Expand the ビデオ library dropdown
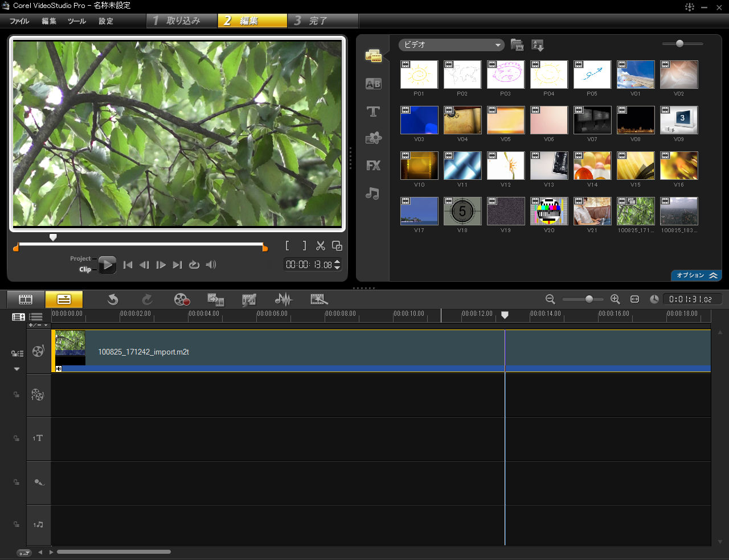This screenshot has width=729, height=560. 498,45
